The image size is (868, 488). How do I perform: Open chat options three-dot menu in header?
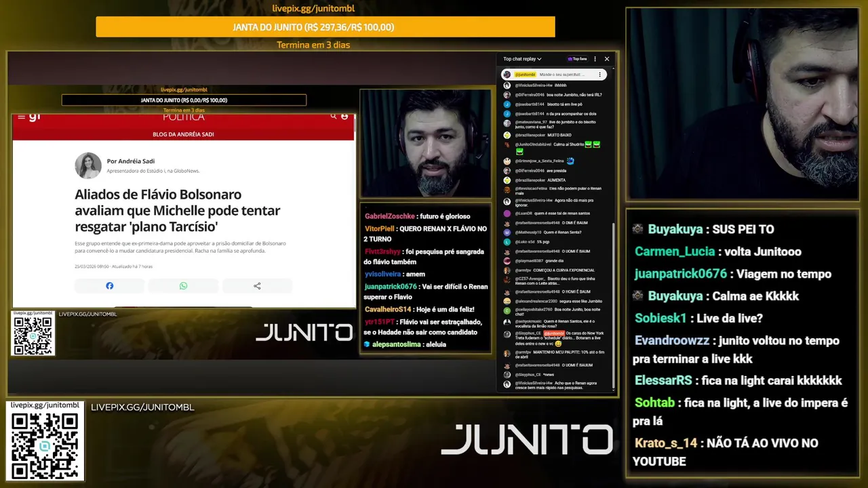(595, 59)
